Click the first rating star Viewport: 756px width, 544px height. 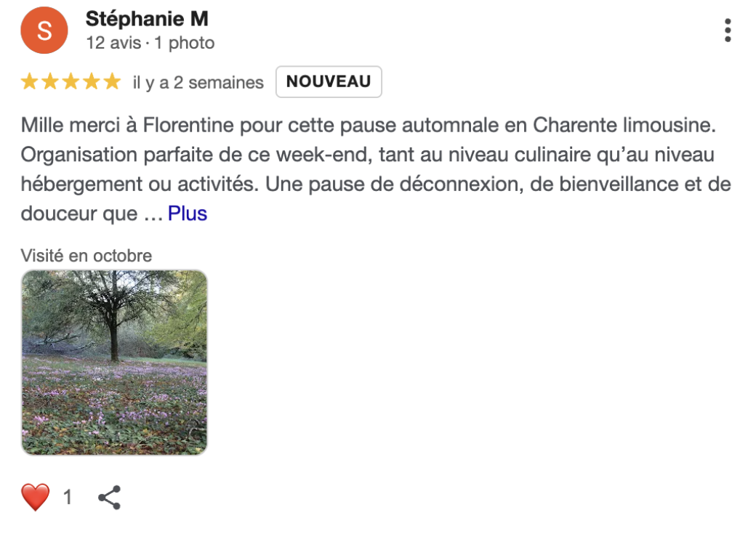click(30, 81)
